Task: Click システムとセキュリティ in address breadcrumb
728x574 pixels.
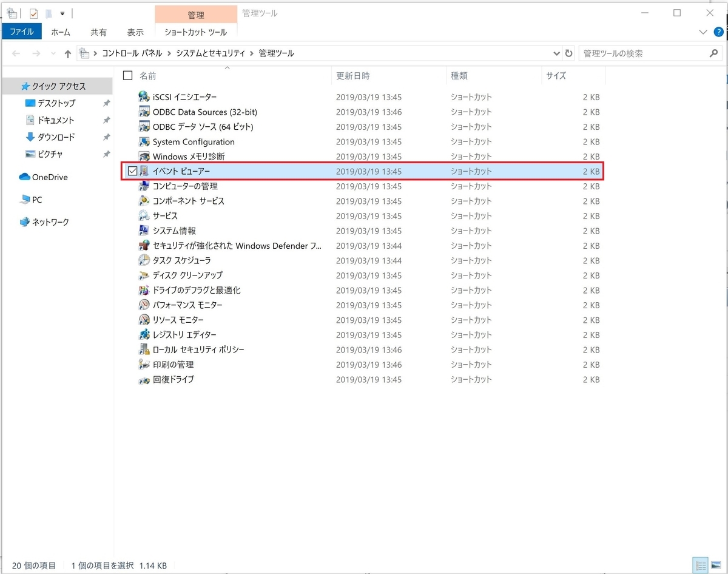Action: pyautogui.click(x=211, y=53)
